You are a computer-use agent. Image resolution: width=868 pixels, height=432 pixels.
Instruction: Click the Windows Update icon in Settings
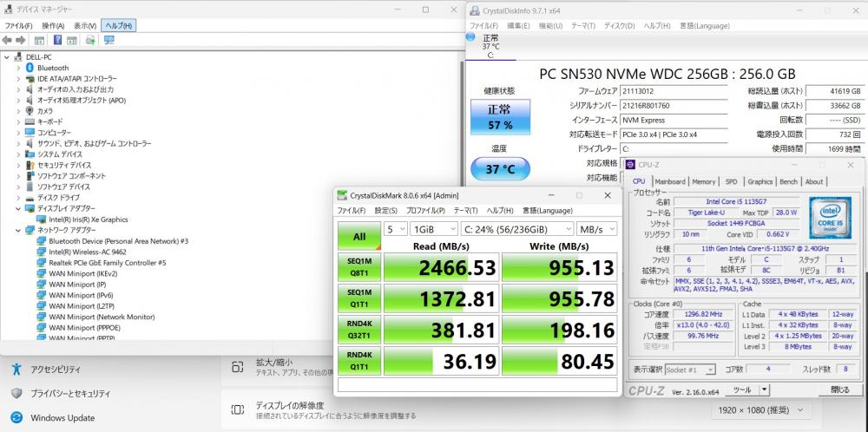16,417
